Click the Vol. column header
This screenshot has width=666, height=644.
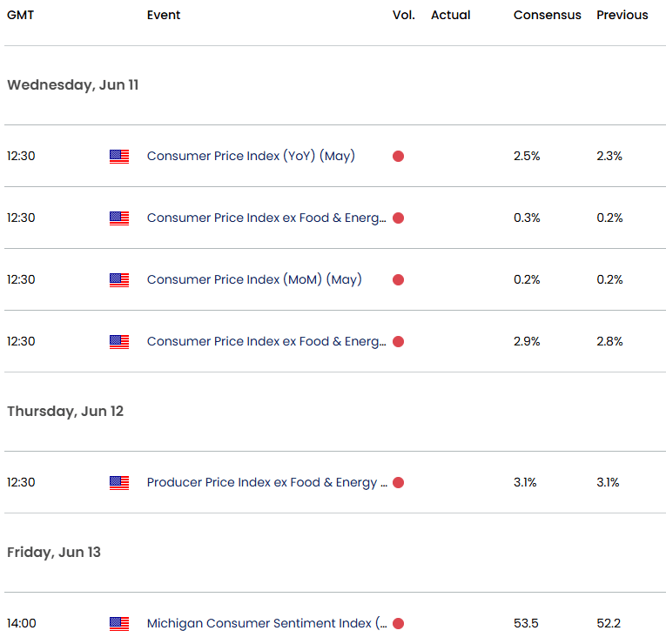coord(404,16)
